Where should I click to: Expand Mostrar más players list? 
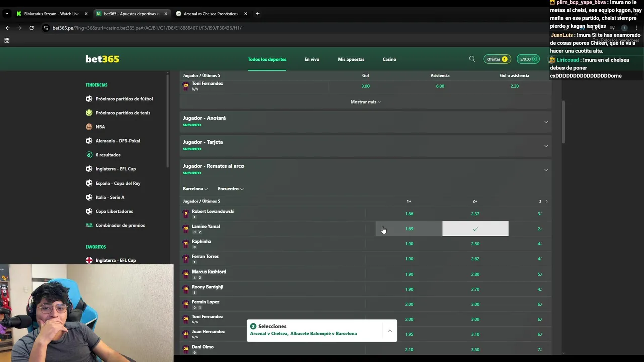click(365, 102)
